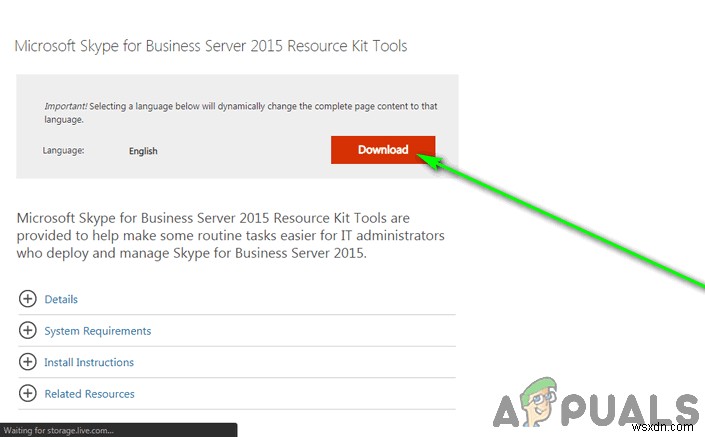
Task: Open the English language selector
Action: tap(143, 151)
